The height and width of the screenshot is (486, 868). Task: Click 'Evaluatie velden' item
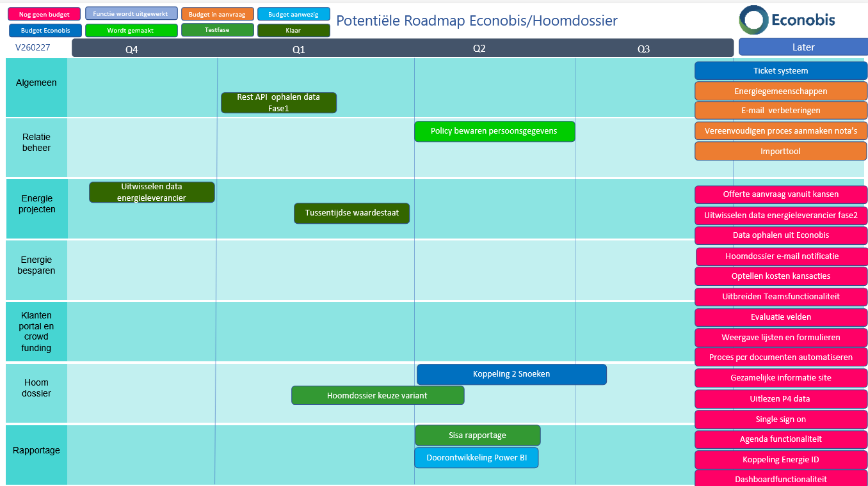click(x=781, y=317)
